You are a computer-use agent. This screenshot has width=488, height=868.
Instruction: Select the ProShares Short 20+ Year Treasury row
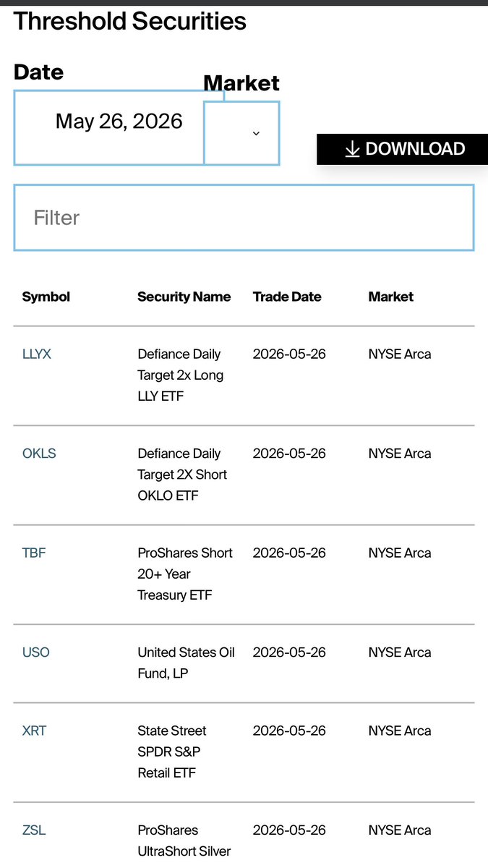(x=244, y=574)
